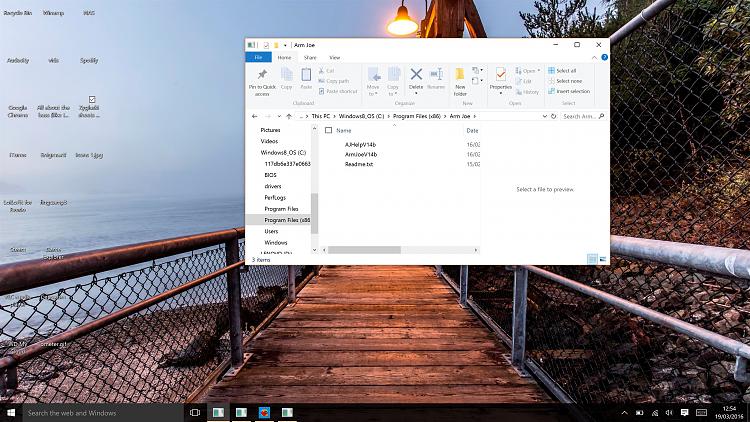Screen dimensions: 750x422
Task: Show hidden tray icons chevron
Action: click(624, 413)
